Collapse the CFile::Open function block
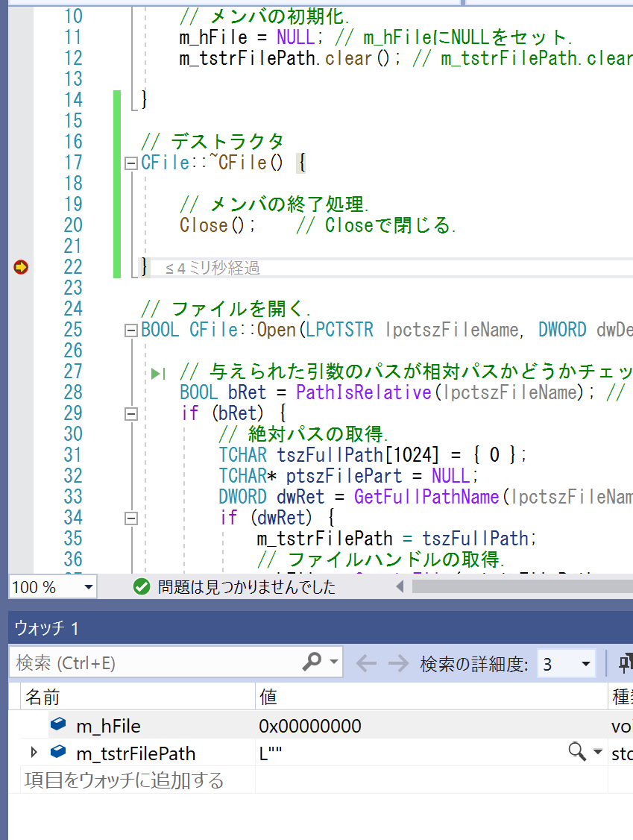The height and width of the screenshot is (840, 633). 130,330
